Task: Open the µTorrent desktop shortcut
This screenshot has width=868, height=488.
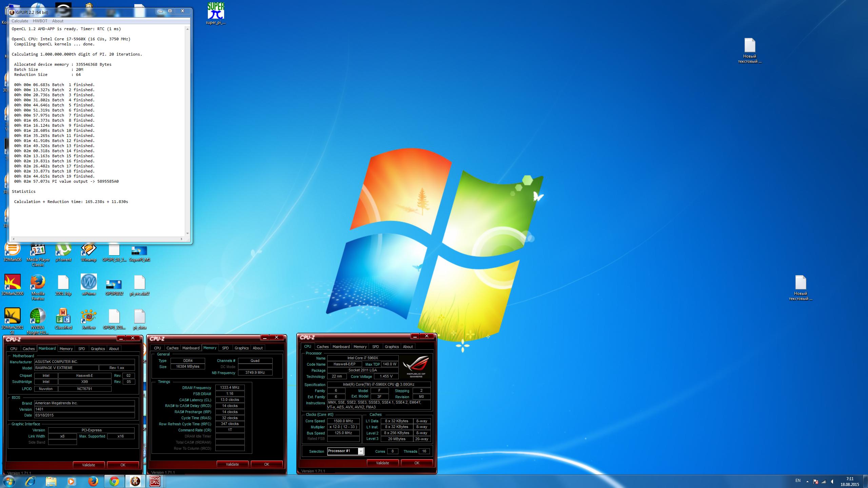Action: click(63, 252)
